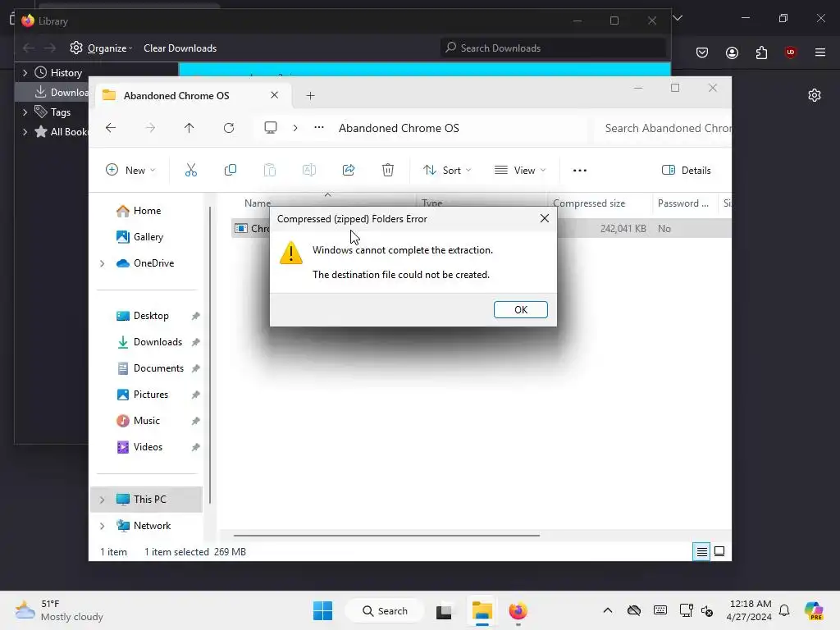Add a new Explorer tab

click(310, 95)
